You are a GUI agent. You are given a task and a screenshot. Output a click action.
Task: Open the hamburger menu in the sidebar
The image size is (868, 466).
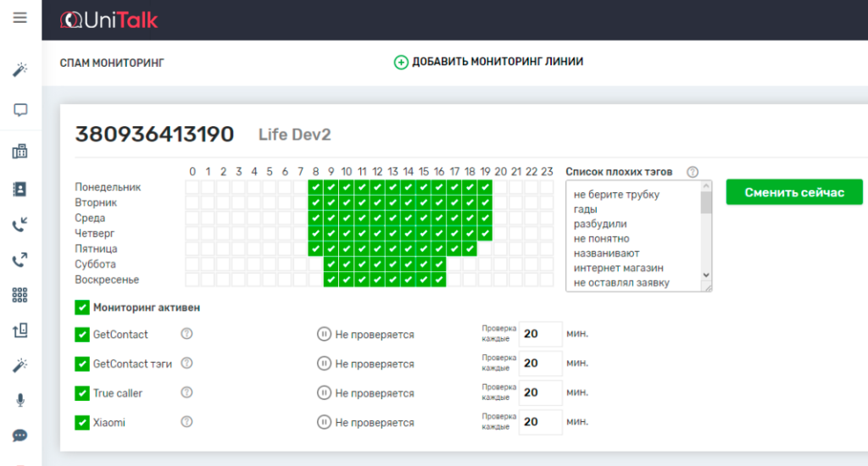(x=20, y=18)
